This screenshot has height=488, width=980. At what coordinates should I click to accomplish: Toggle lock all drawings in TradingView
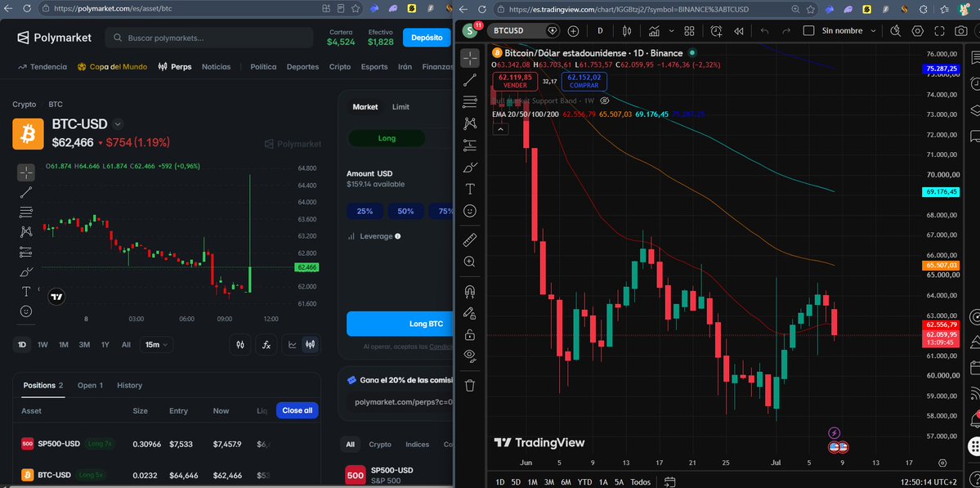(470, 335)
